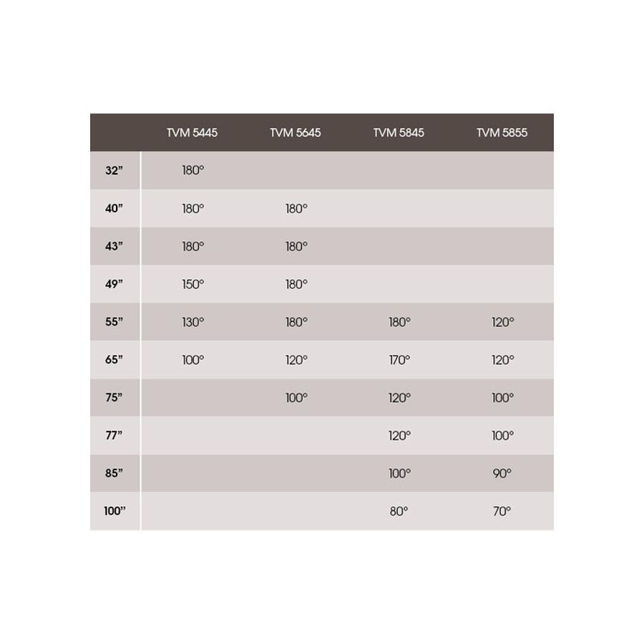Select the 170° cell under TVM 5845
The height and width of the screenshot is (644, 644).
(x=399, y=360)
